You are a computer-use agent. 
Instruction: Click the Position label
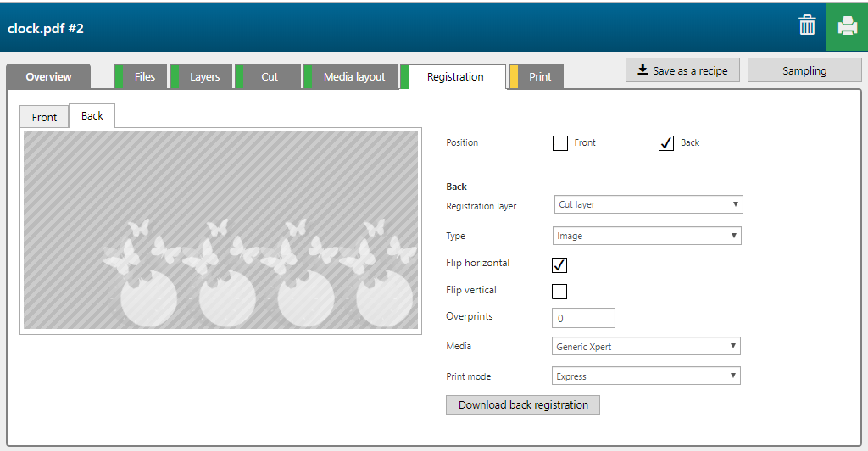coord(462,142)
